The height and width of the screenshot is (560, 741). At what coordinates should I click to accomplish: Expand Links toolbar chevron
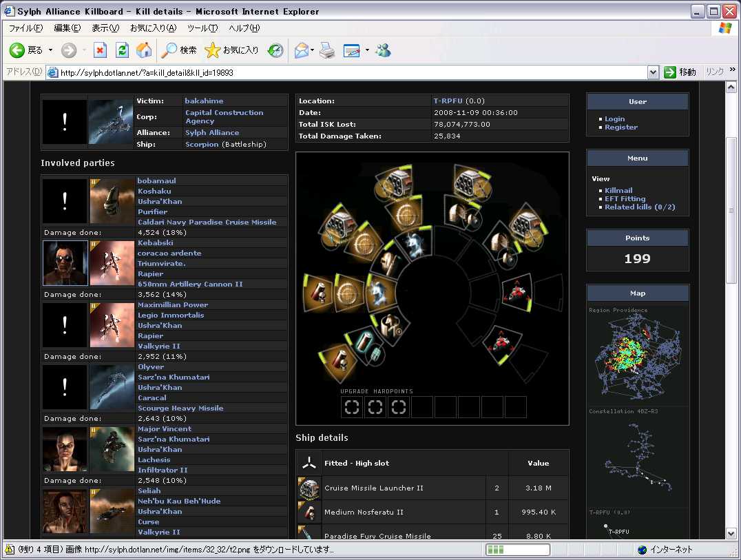pos(733,70)
